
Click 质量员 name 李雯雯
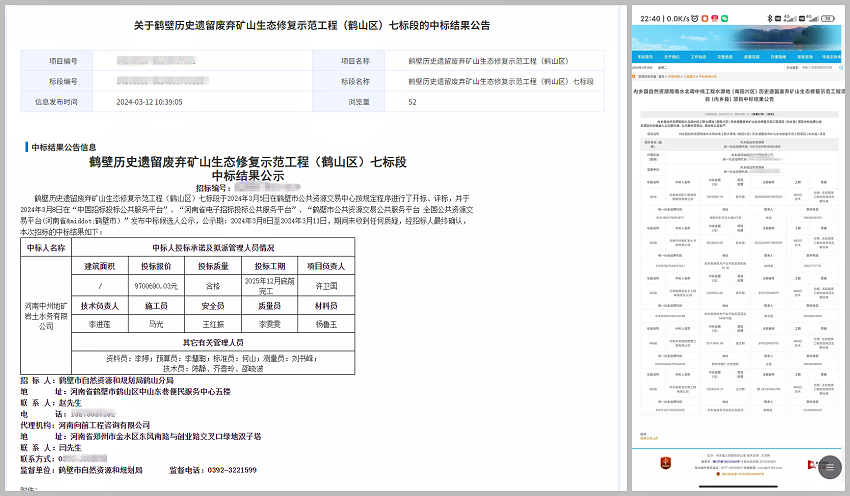tap(269, 324)
